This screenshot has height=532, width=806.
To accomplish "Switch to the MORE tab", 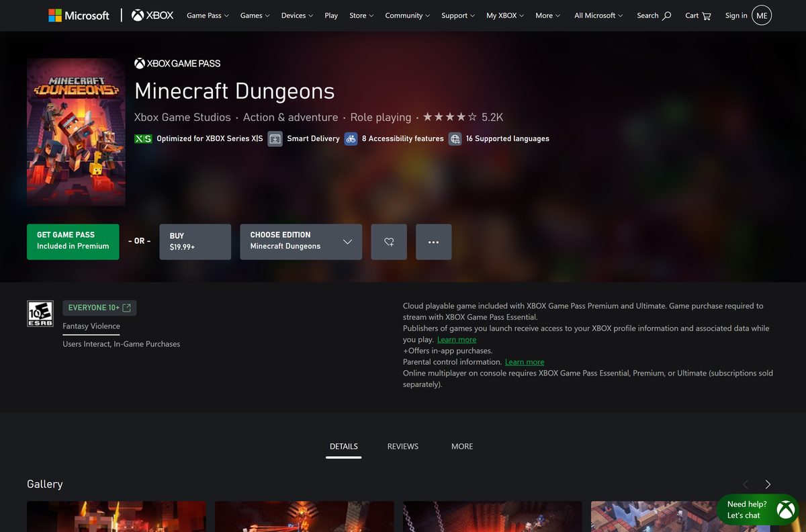I will pyautogui.click(x=462, y=447).
